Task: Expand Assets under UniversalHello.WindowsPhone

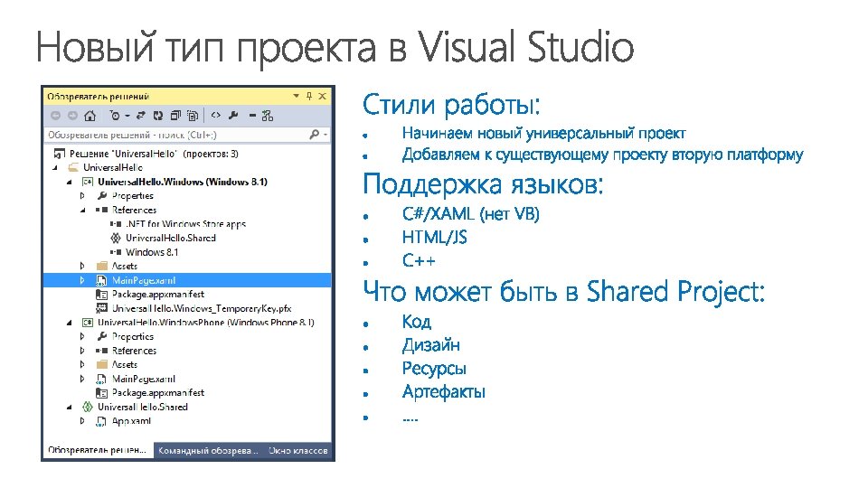Action: point(82,364)
